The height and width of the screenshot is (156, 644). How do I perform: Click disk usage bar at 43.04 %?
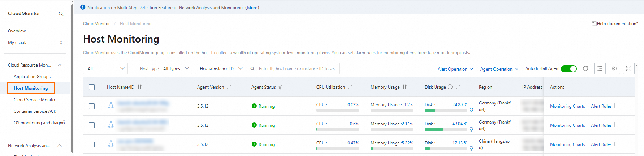tap(446, 129)
